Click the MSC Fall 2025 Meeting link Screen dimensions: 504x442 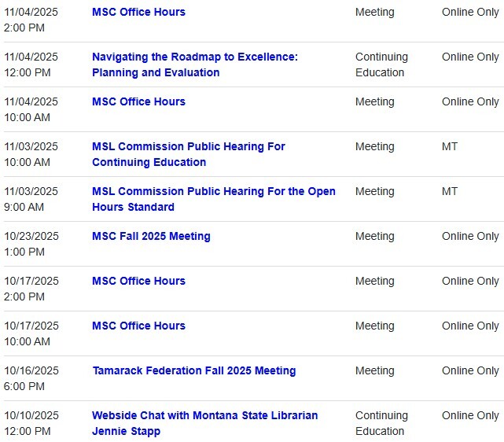point(151,237)
